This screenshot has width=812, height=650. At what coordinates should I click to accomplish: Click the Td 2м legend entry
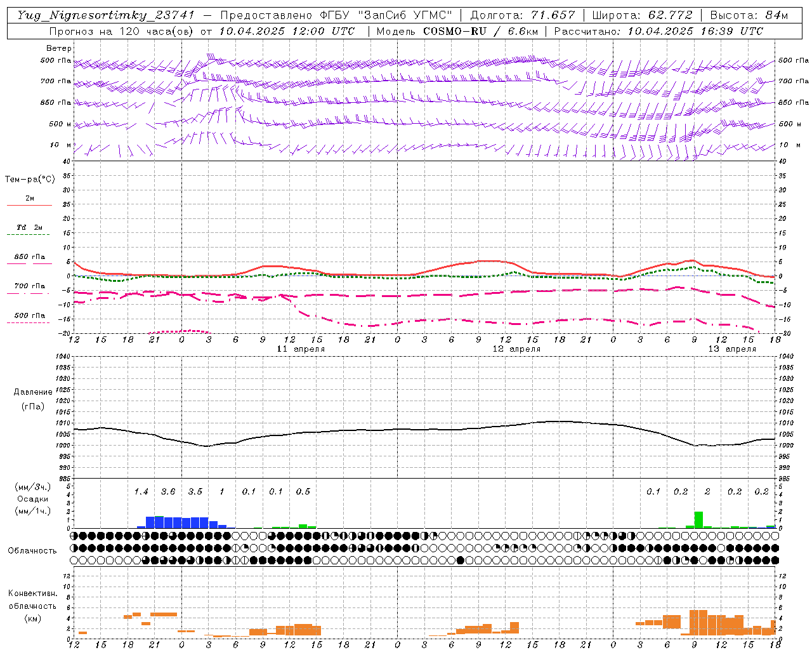(x=29, y=227)
